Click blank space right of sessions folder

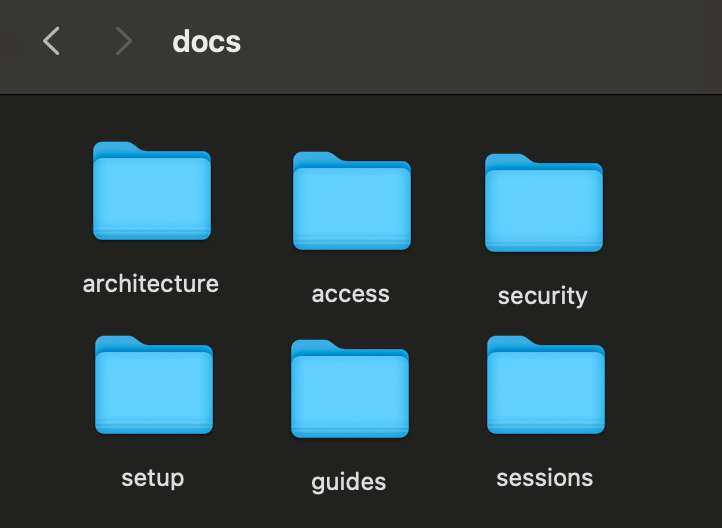(x=665, y=390)
